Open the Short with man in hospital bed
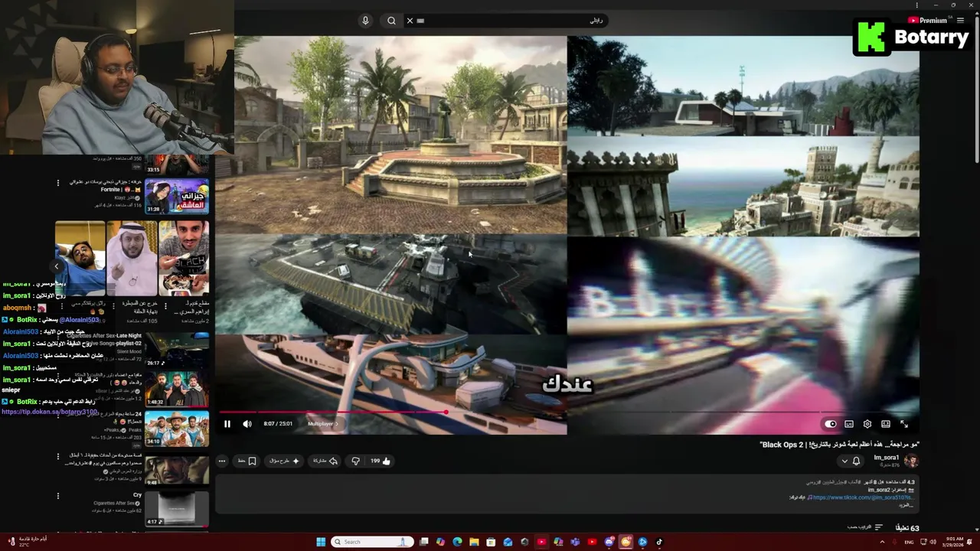Viewport: 980px width, 551px height. 80,258
